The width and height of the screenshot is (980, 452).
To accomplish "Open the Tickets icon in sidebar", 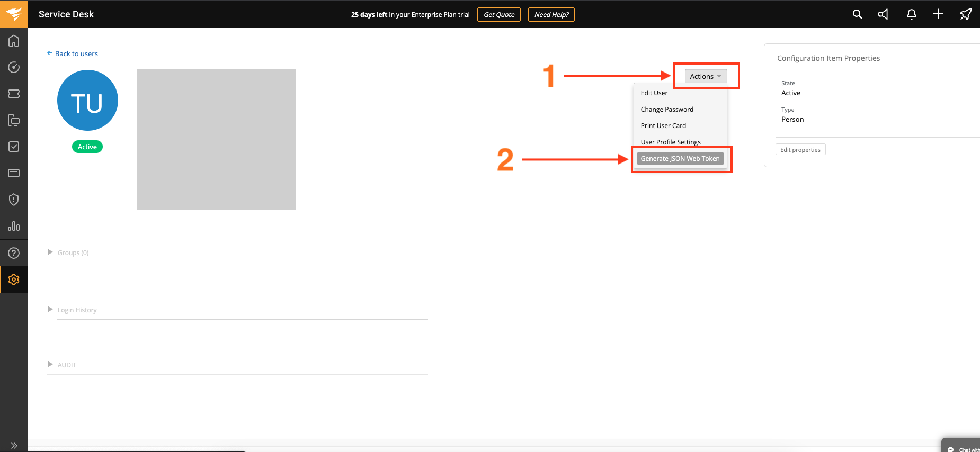I will (14, 94).
